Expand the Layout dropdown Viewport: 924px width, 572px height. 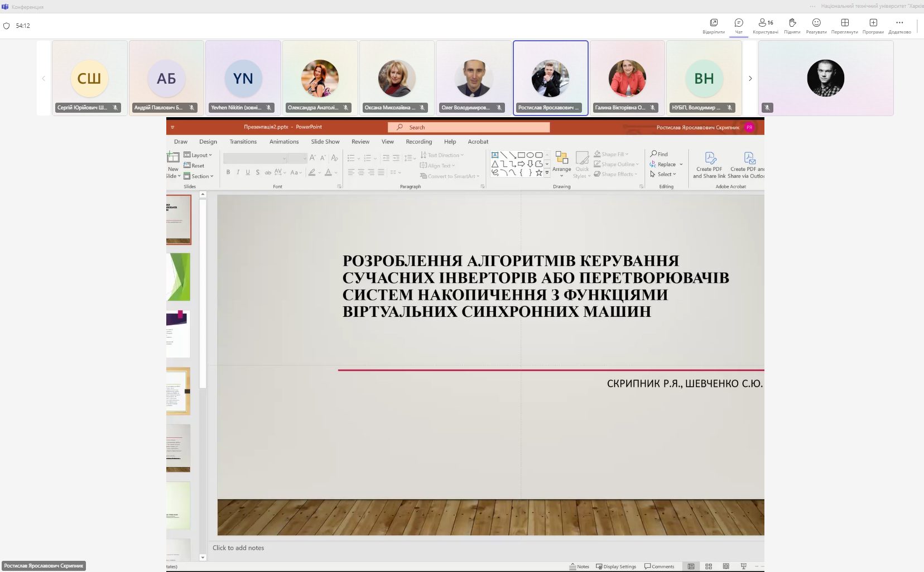point(198,155)
